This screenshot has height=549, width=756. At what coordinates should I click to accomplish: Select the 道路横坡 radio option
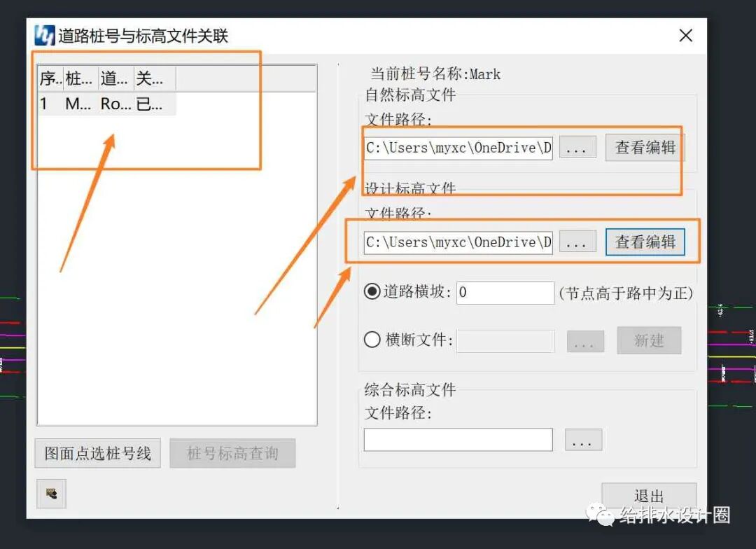pyautogui.click(x=371, y=293)
